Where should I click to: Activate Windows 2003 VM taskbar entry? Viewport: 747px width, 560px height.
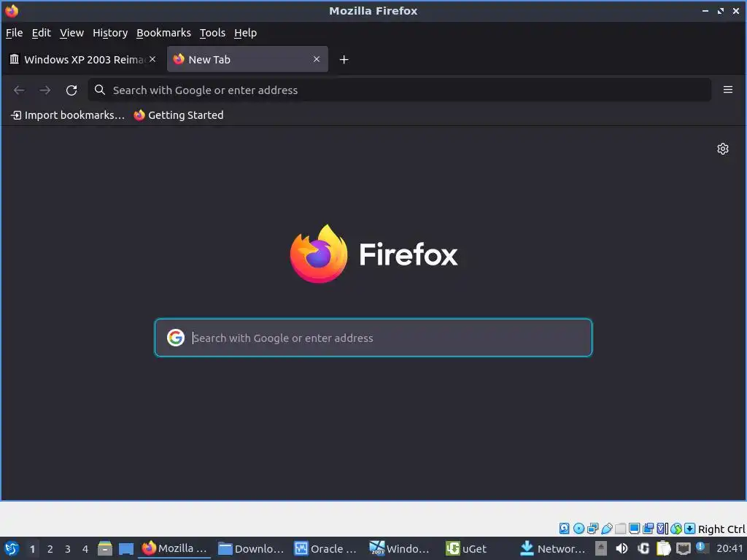tap(400, 548)
